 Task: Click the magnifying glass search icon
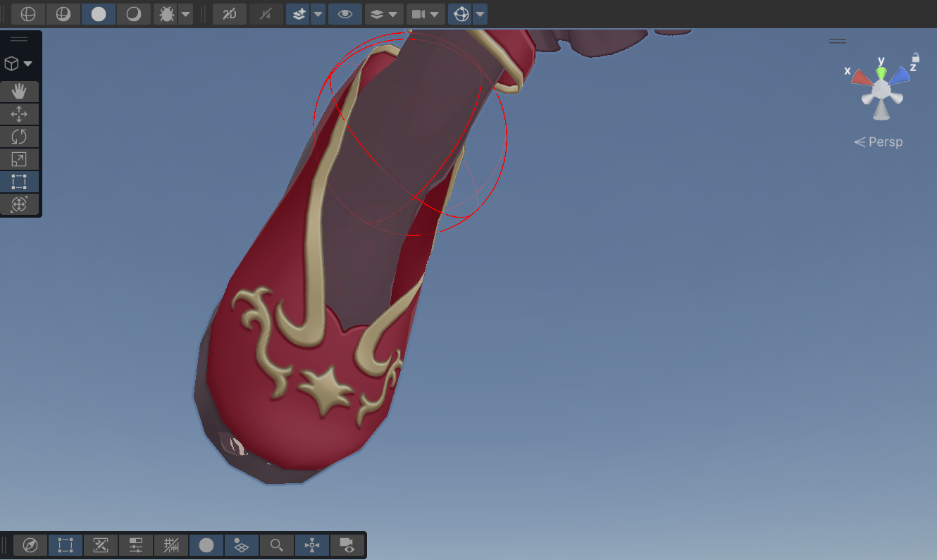click(277, 545)
